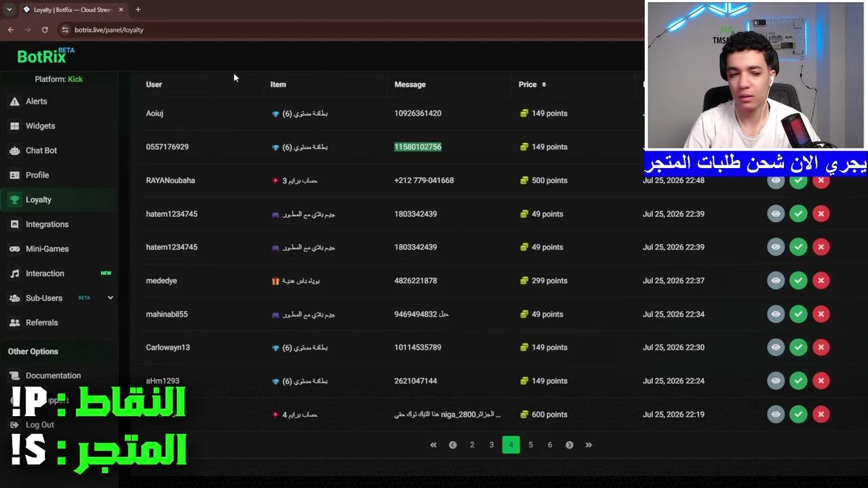This screenshot has height=488, width=868.
Task: Open the browser tab list dropdown
Action: point(9,9)
